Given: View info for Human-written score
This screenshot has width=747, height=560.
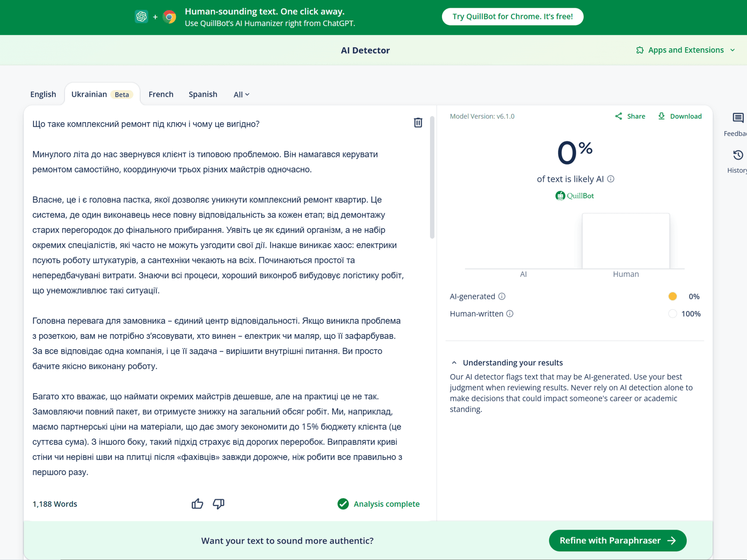Looking at the screenshot, I should pos(510,313).
